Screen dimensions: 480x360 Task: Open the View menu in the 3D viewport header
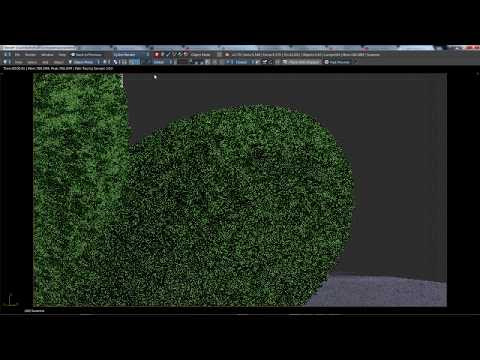(19, 62)
